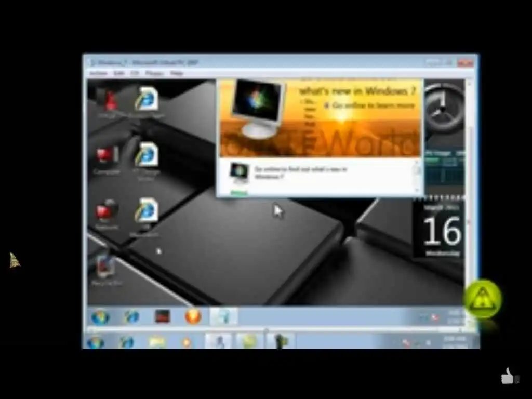Select the Network desktop icon
532x399 pixels.
click(x=107, y=215)
